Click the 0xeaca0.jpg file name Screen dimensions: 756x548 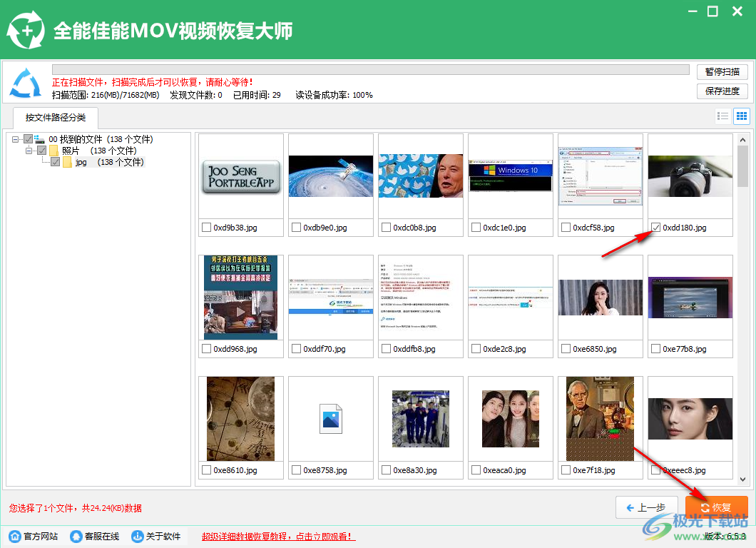pyautogui.click(x=504, y=470)
